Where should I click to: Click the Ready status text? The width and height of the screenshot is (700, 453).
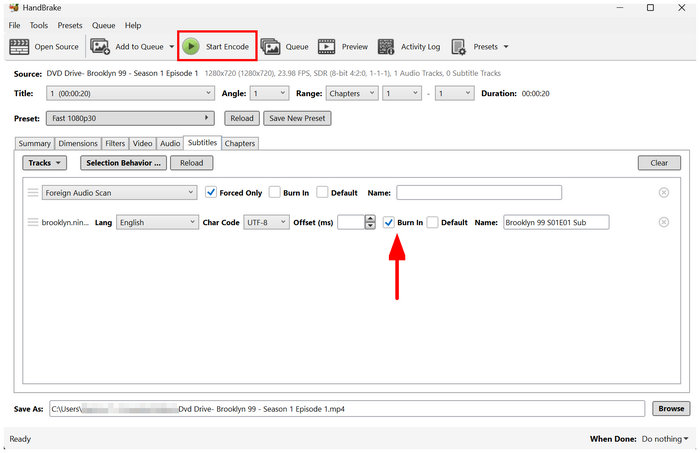pyautogui.click(x=20, y=439)
